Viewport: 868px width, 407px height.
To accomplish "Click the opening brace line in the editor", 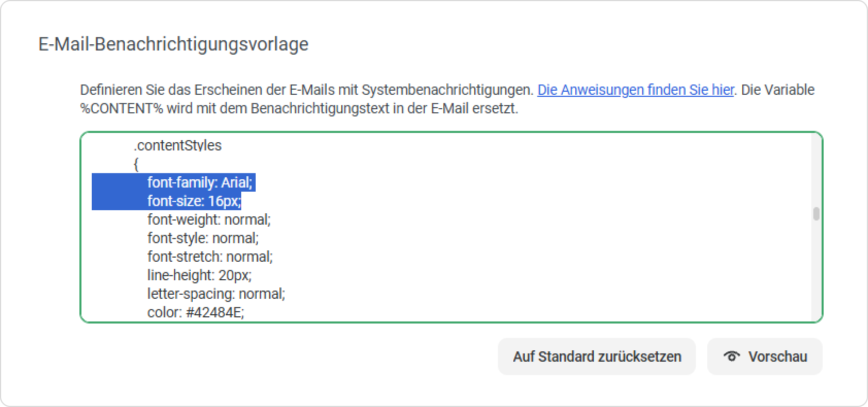I will (136, 164).
